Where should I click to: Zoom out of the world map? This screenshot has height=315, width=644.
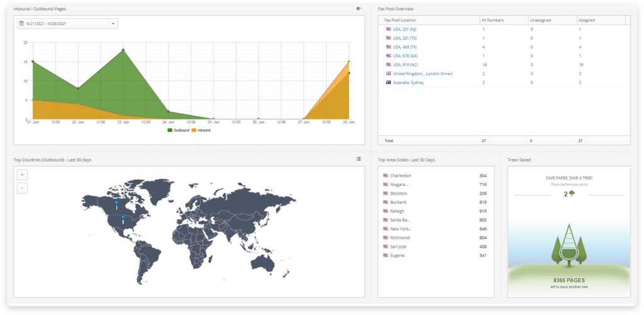pos(22,189)
